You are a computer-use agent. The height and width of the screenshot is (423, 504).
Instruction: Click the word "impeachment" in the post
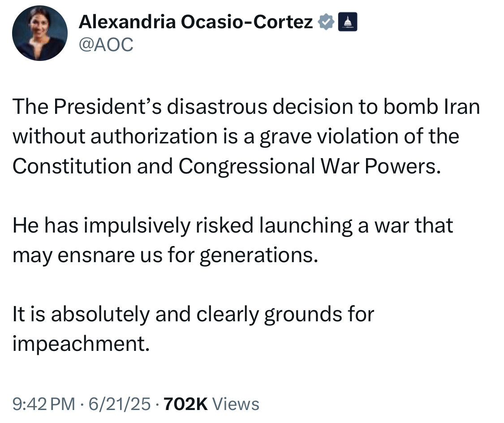(x=80, y=344)
